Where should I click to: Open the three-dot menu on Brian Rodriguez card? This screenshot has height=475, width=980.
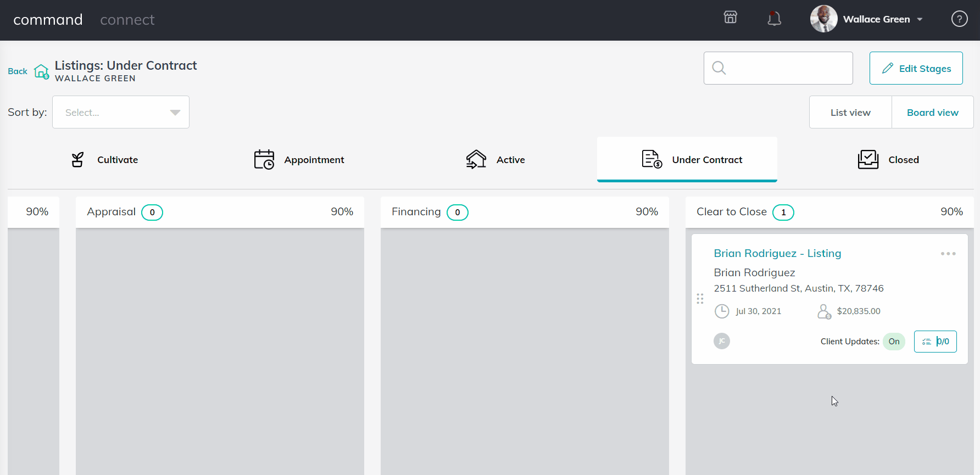948,254
